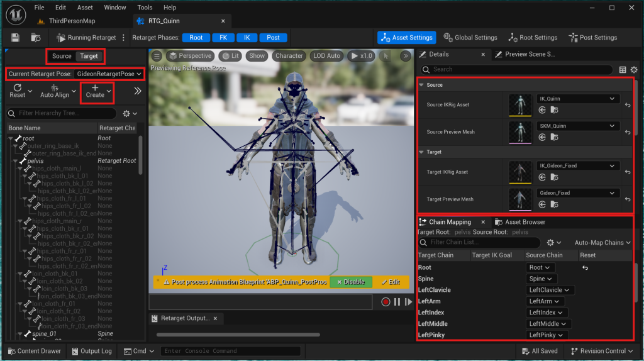
Task: Click viewport cursor selection icon
Action: [x=386, y=56]
